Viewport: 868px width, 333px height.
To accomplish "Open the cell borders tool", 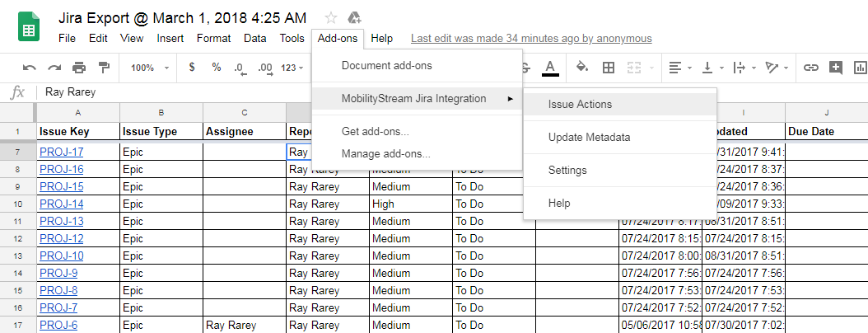I will pyautogui.click(x=609, y=68).
